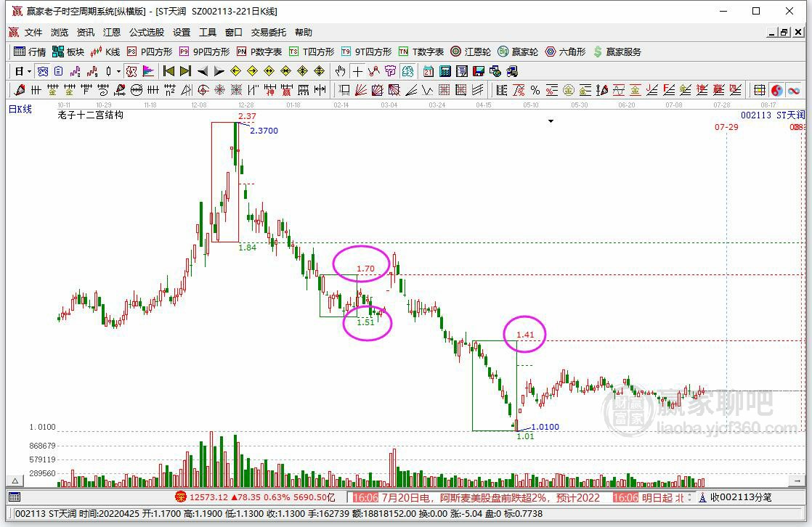
Task: Open the 工具 menu
Action: point(208,32)
